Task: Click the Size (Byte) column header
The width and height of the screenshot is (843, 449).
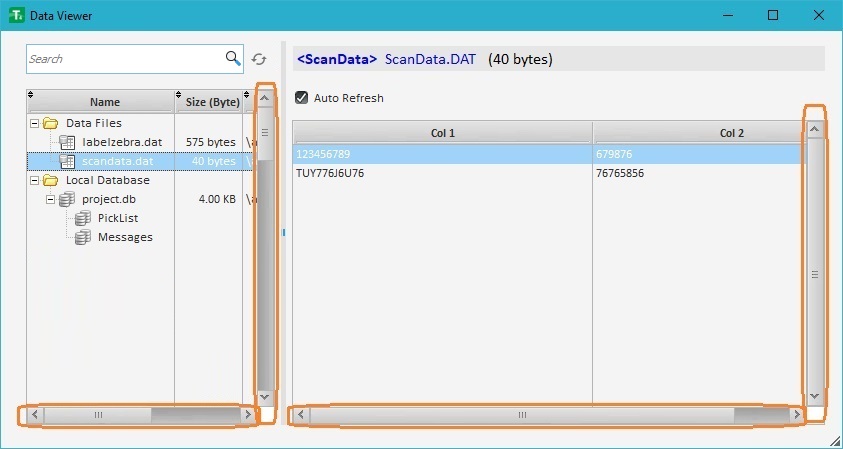Action: click(212, 102)
